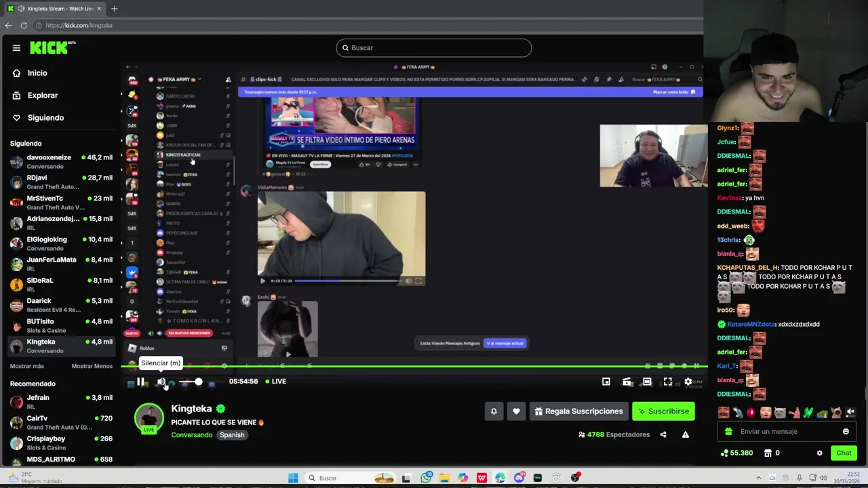Viewport: 868px width, 488px height.
Task: Open emoji picker in chat box
Action: [846, 432]
